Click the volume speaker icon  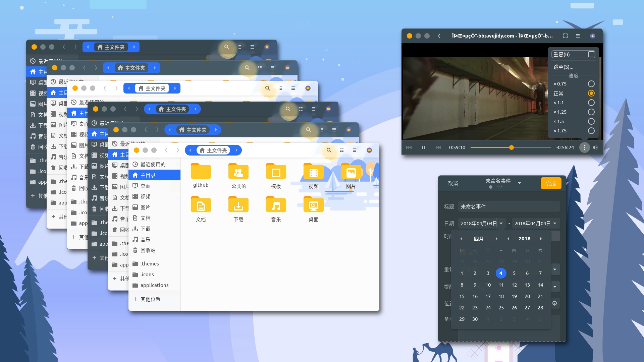595,147
